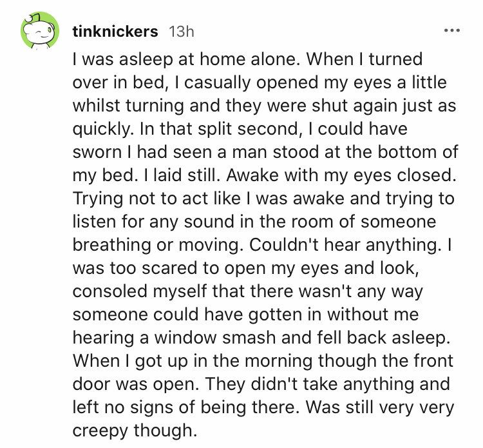The height and width of the screenshot is (448, 483).
Task: Open the three-dot comment options menu
Action: tap(451, 30)
